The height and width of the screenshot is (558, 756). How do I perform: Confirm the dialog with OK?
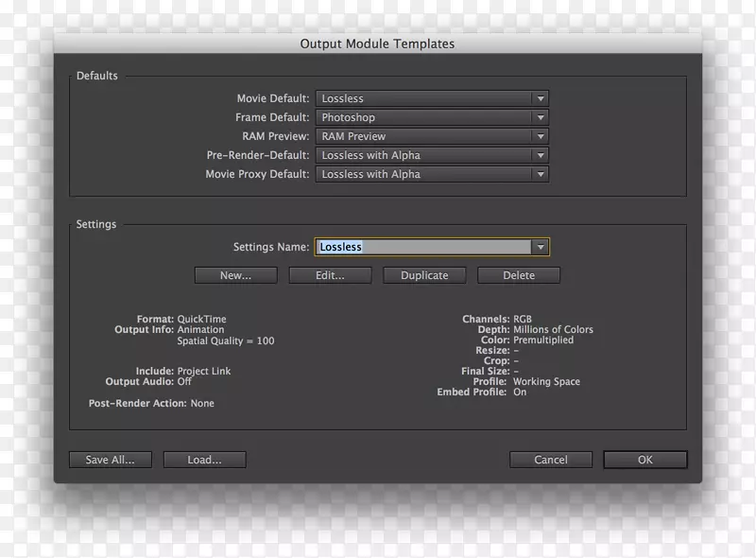(645, 460)
